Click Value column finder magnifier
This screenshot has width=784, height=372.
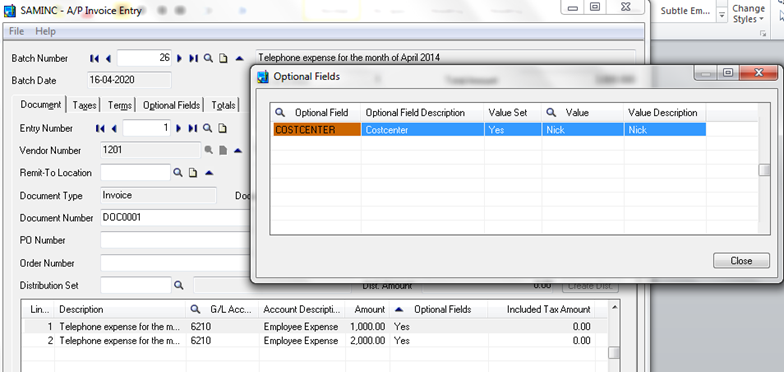pyautogui.click(x=551, y=112)
